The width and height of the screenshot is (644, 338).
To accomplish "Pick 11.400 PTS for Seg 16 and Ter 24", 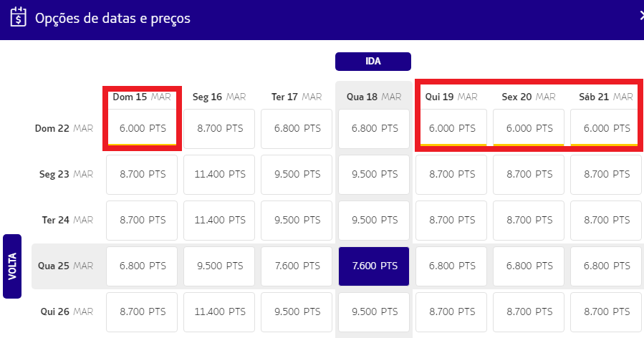I will click(218, 220).
